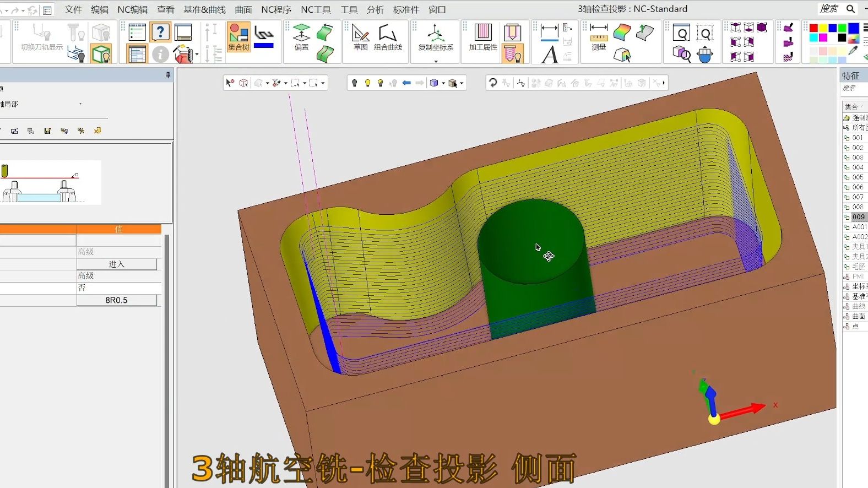Click the 测量 measure tool
The height and width of the screenshot is (488, 868).
599,37
